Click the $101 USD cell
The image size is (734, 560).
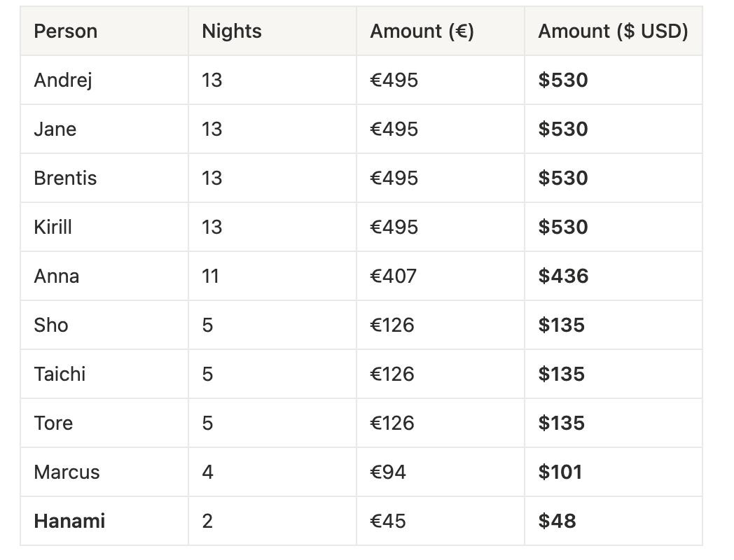pos(560,472)
